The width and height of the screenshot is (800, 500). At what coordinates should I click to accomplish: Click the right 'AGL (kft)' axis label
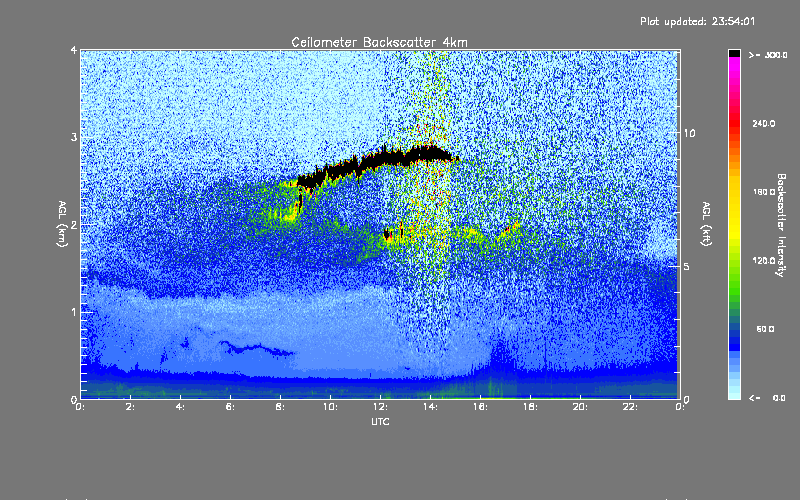pos(706,224)
